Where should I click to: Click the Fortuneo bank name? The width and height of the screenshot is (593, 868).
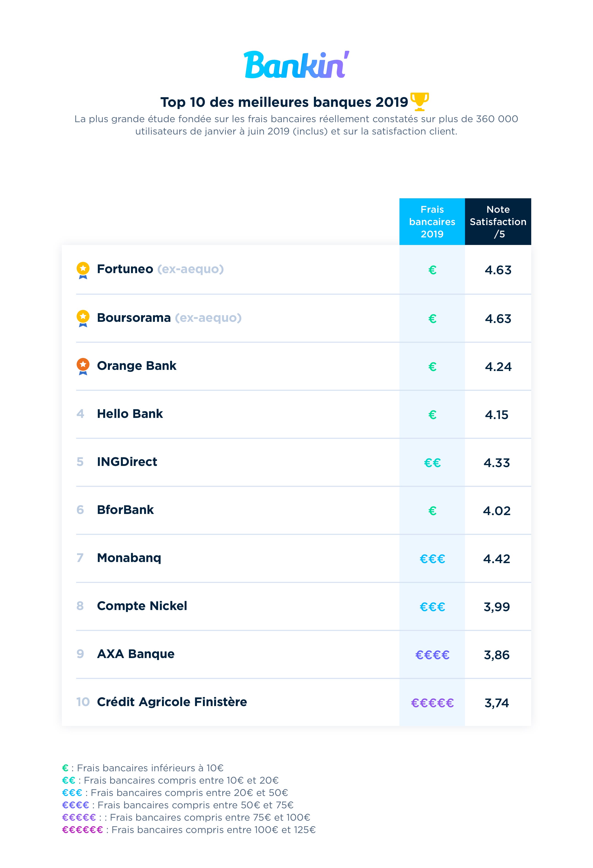pos(125,269)
